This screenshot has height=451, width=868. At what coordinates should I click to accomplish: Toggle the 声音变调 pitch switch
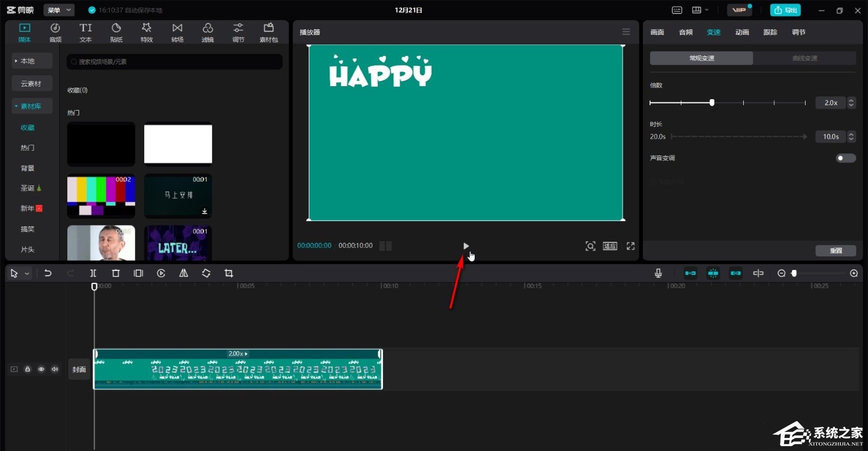coord(845,158)
